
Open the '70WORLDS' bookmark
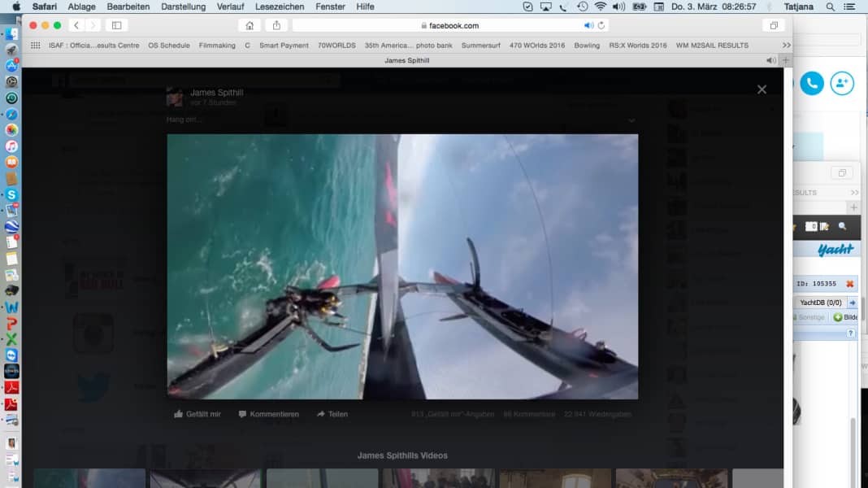point(336,46)
